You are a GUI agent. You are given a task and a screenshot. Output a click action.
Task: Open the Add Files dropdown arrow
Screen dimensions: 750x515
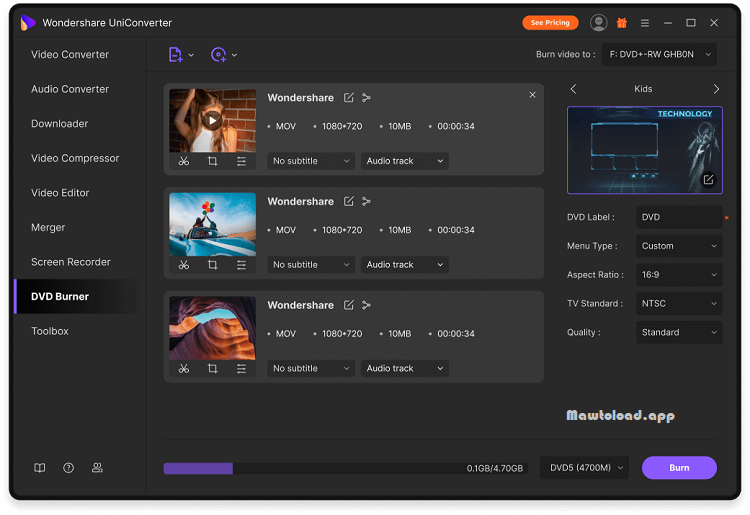tap(191, 55)
